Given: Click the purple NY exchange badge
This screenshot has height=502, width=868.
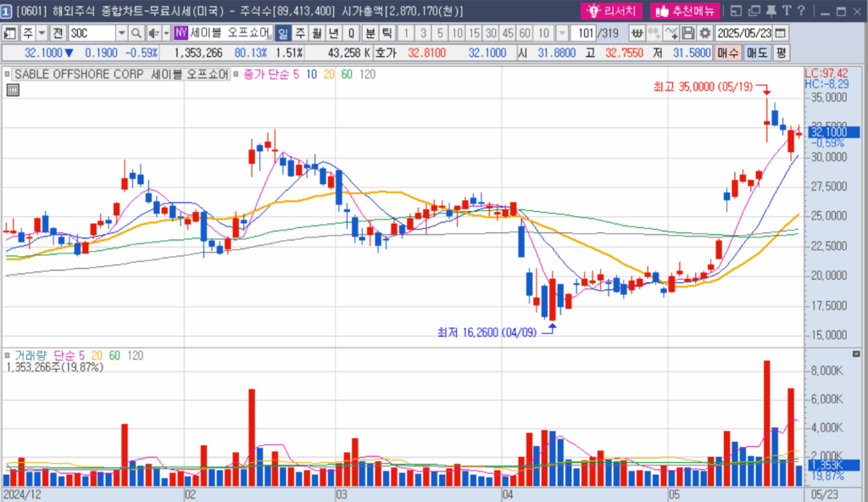Looking at the screenshot, I should point(181,33).
